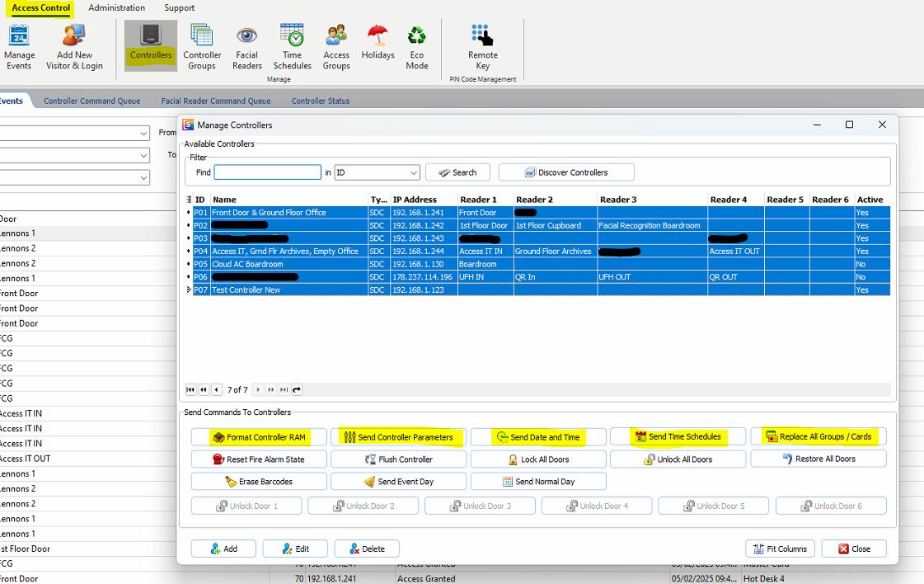Select the Controllers ribbon icon
Viewport: 924px width, 584px height.
[151, 45]
